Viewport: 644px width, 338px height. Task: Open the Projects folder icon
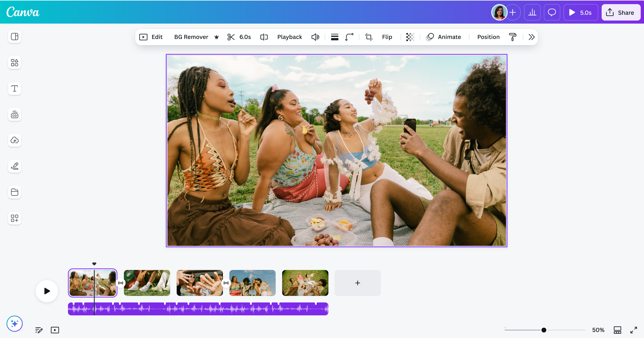click(x=14, y=192)
